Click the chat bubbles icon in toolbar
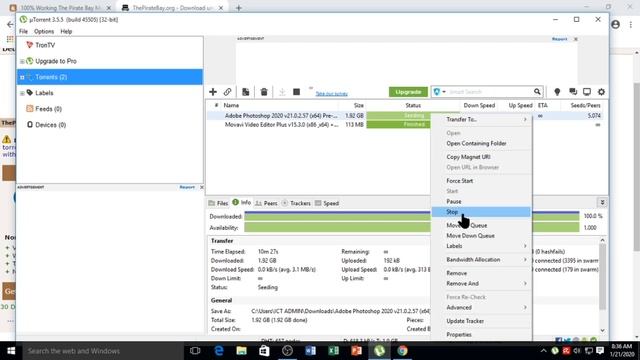The height and width of the screenshot is (360, 640). 573,92
